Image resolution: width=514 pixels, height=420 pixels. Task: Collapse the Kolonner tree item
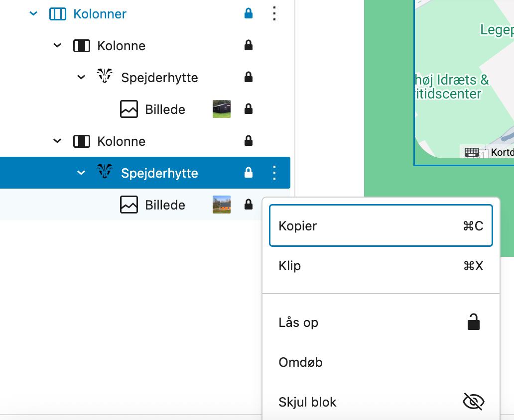[33, 14]
